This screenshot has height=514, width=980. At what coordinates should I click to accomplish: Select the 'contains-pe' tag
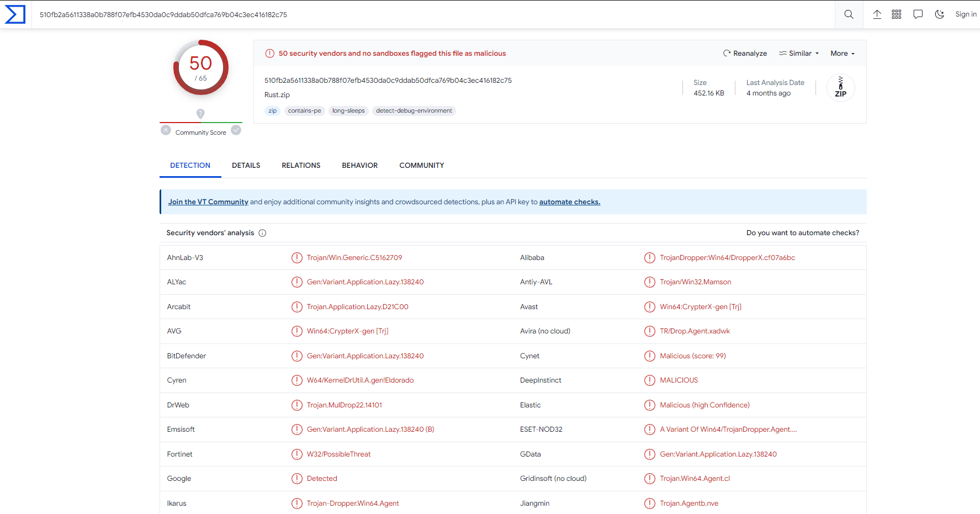304,111
